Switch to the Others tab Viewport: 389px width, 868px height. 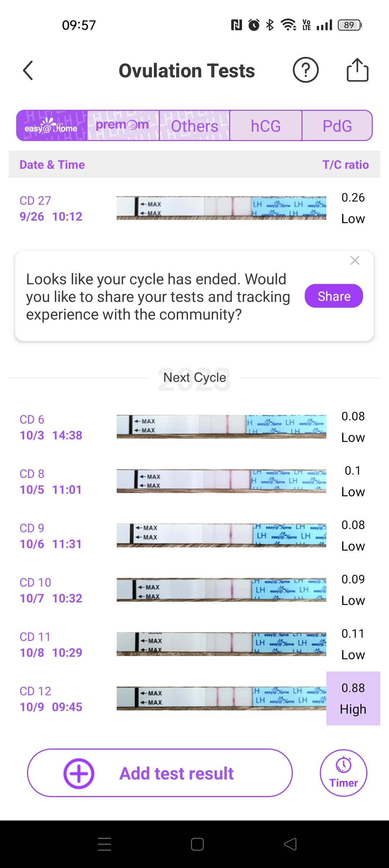(194, 126)
